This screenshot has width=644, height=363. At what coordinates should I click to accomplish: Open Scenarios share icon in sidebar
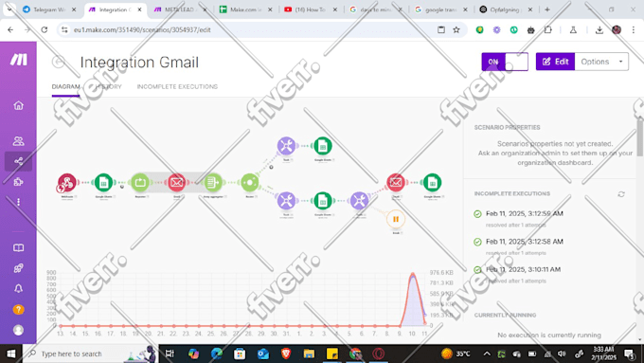point(19,161)
